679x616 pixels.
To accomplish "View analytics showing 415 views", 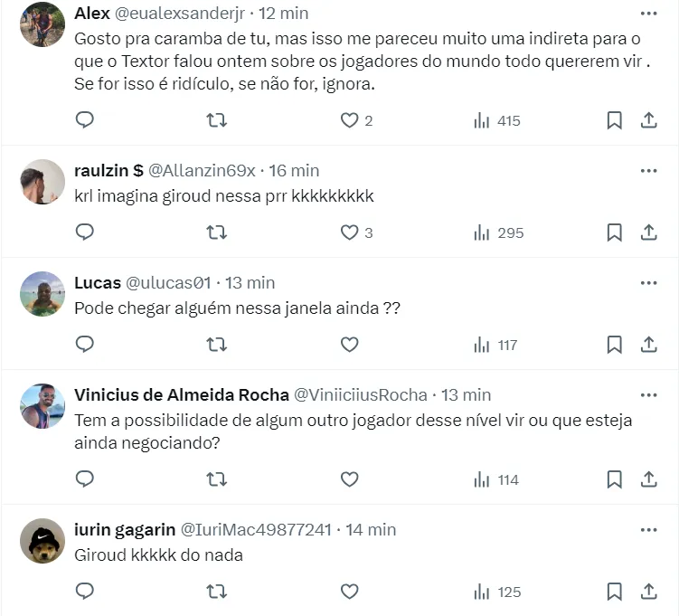I will [496, 120].
